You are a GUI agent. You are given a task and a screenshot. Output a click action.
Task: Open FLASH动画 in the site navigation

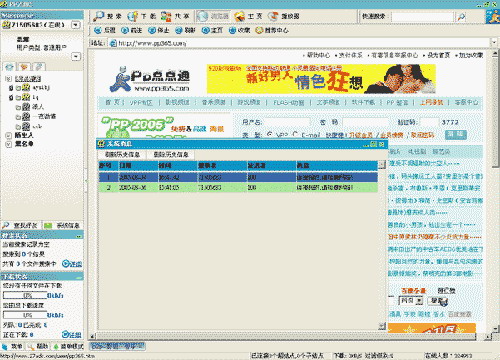click(289, 102)
